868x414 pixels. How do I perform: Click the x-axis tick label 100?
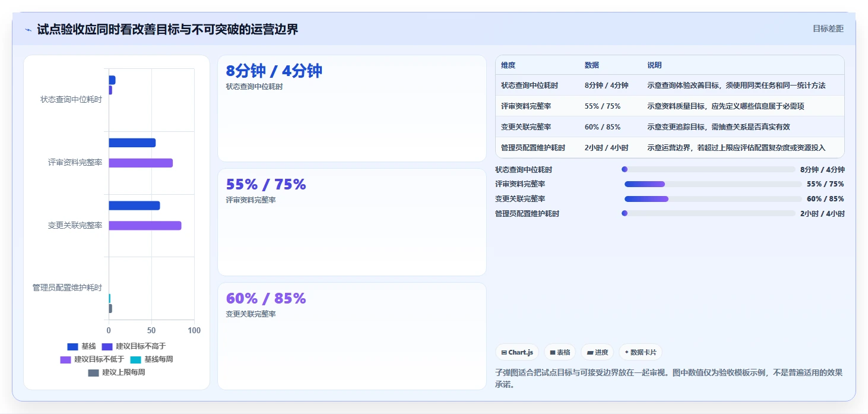coord(194,331)
